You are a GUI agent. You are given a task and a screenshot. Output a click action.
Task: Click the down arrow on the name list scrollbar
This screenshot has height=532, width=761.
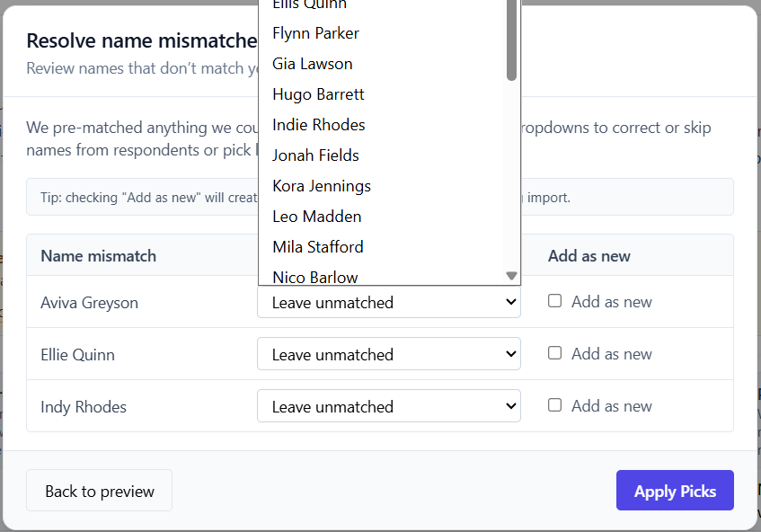(510, 275)
